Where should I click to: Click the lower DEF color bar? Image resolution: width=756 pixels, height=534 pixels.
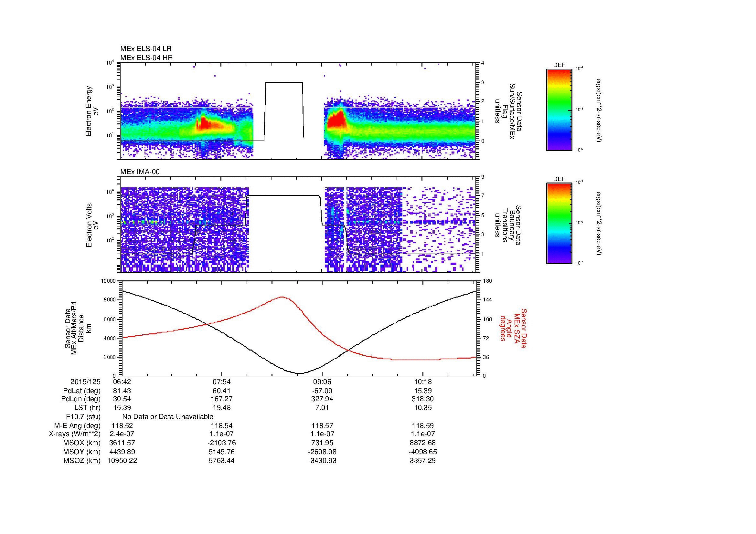(x=559, y=224)
